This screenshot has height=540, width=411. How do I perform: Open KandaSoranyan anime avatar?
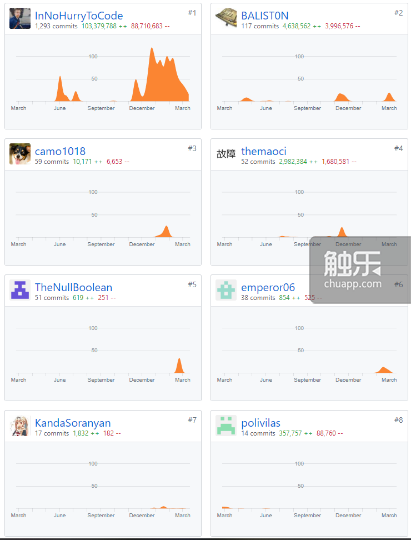20,426
